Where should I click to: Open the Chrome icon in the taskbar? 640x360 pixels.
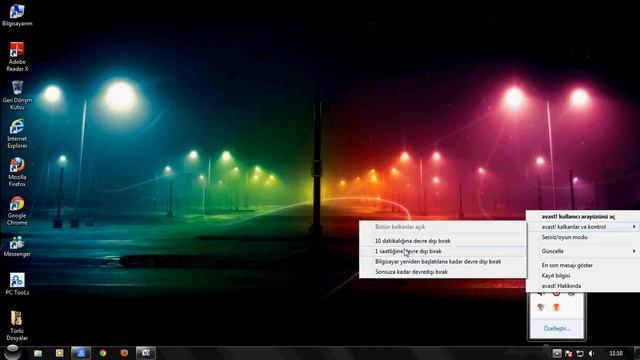coord(103,353)
